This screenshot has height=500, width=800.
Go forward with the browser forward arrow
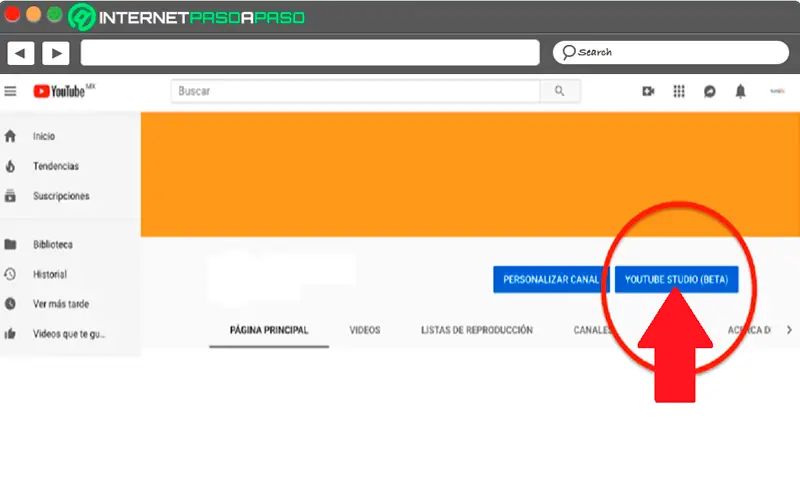[x=56, y=53]
